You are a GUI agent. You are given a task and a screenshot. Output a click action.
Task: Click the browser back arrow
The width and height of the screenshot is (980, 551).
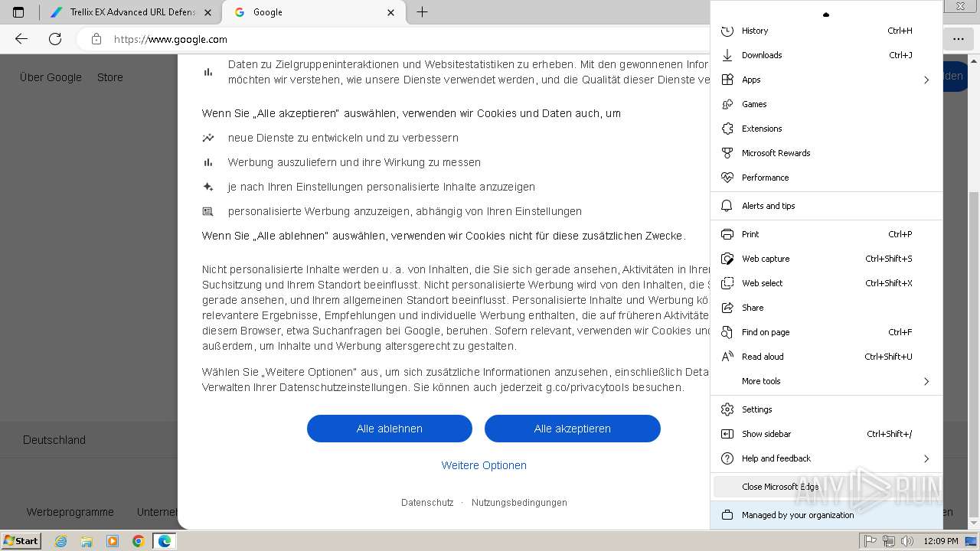[21, 39]
